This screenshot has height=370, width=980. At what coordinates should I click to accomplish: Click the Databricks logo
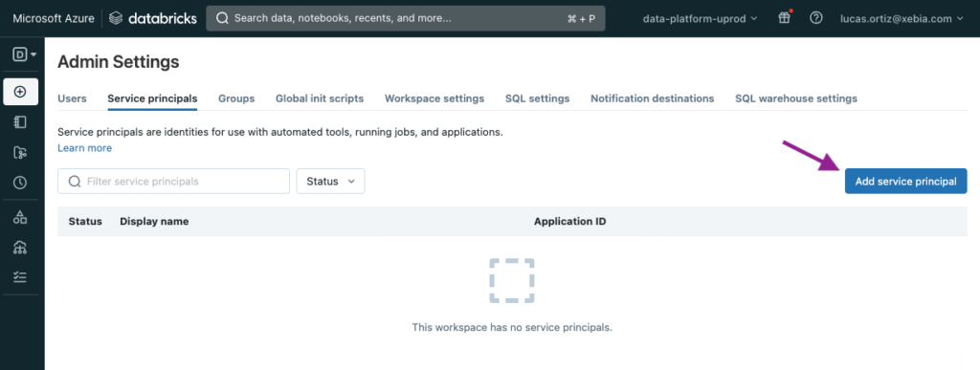pyautogui.click(x=152, y=18)
